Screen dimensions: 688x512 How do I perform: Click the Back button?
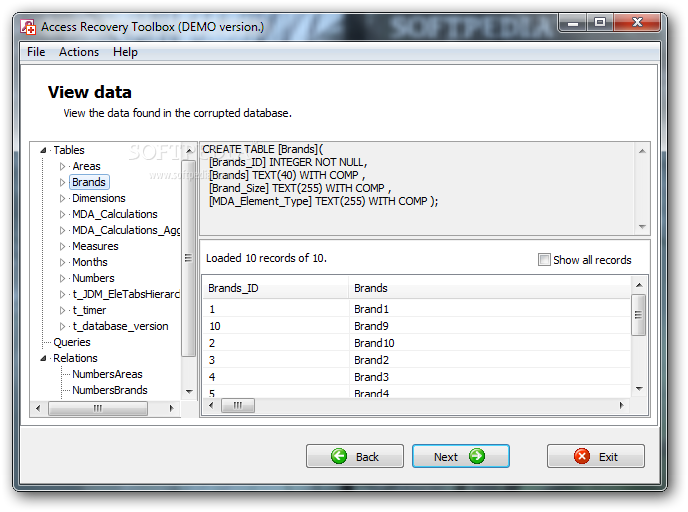pos(355,456)
